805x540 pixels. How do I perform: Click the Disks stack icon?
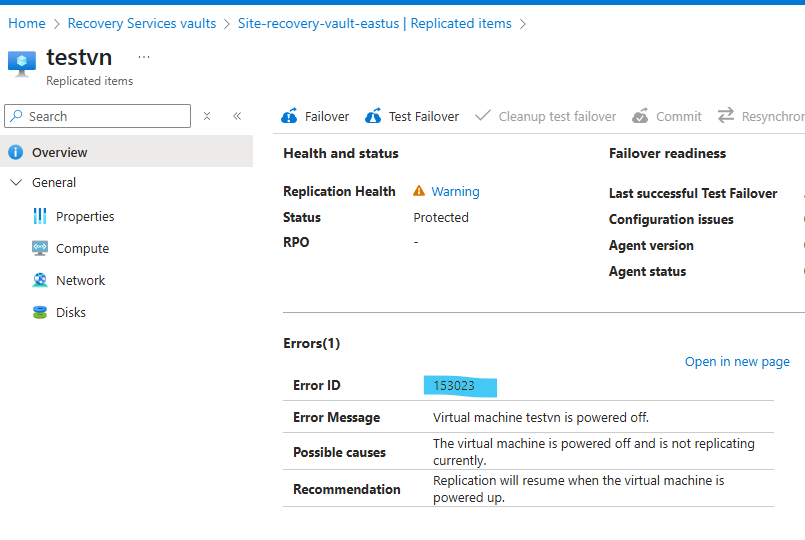coord(40,313)
